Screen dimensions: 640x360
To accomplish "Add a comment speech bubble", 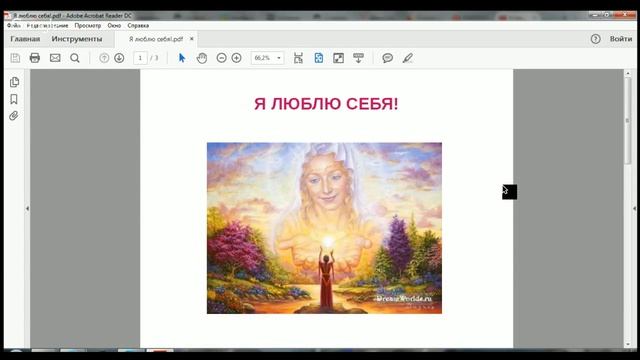I will click(x=387, y=58).
